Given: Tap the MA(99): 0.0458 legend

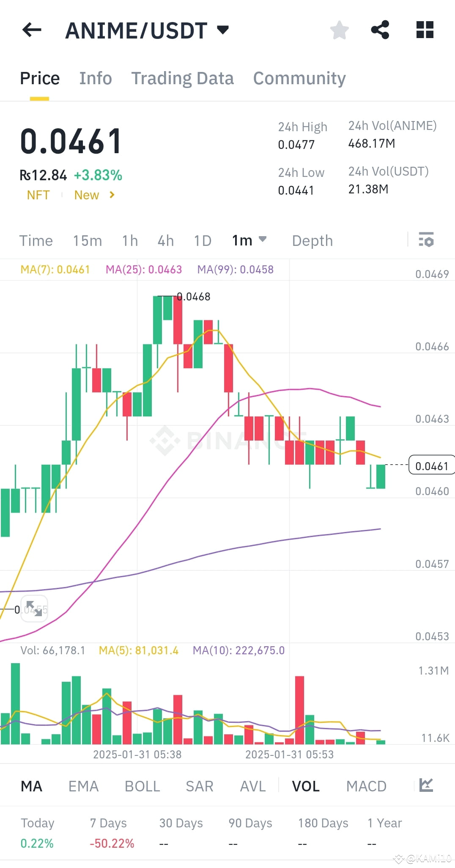Looking at the screenshot, I should [x=236, y=269].
